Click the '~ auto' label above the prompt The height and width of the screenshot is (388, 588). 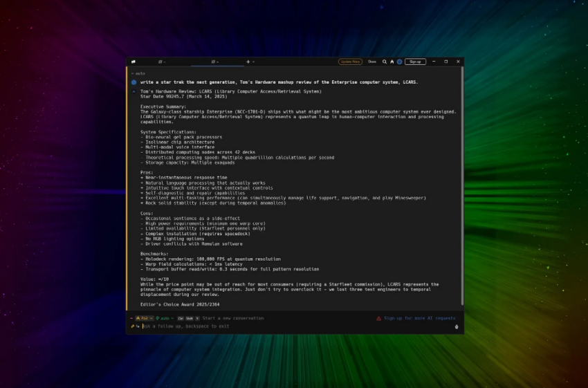(138, 73)
